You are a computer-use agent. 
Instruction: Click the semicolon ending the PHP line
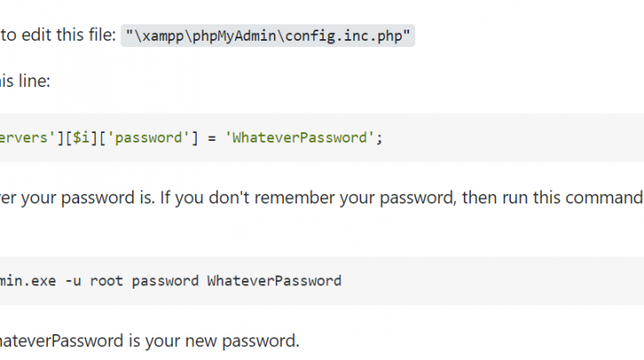pos(379,139)
